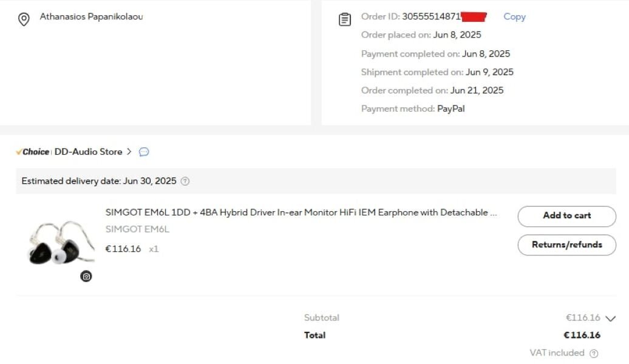The height and width of the screenshot is (364, 629).
Task: Open store page via DD-Audio Store arrow
Action: [x=129, y=152]
